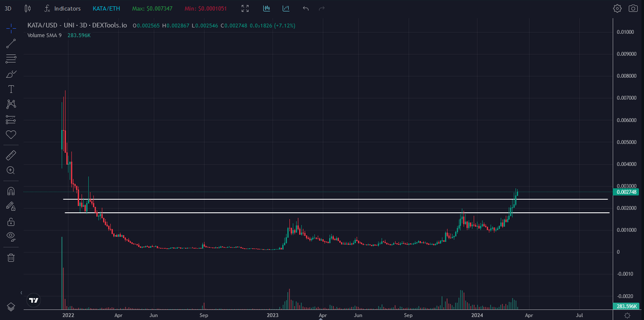Viewport: 644px width, 320px height.
Task: Open price scale settings gear at bottom right
Action: point(627,316)
